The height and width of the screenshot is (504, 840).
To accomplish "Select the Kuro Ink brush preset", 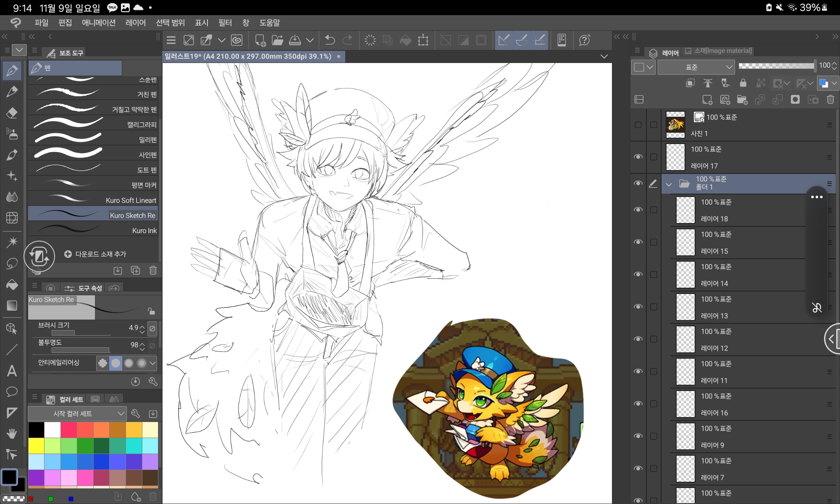I will pyautogui.click(x=93, y=231).
